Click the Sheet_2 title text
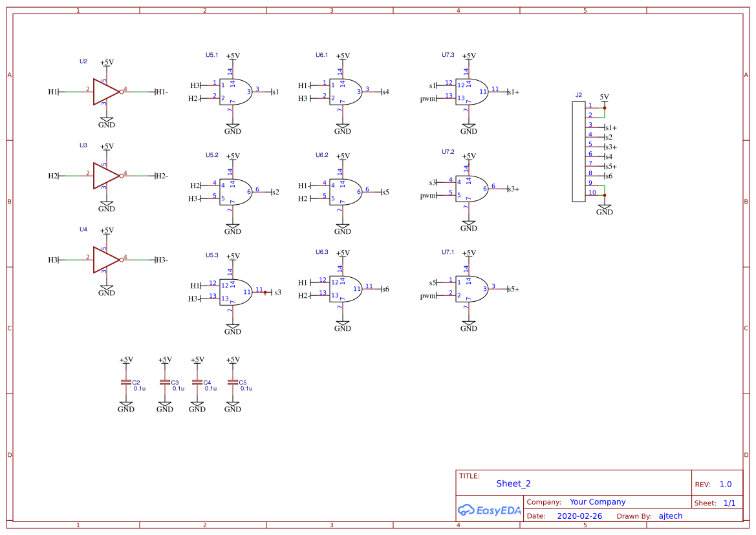The width and height of the screenshot is (756, 535). (x=512, y=483)
